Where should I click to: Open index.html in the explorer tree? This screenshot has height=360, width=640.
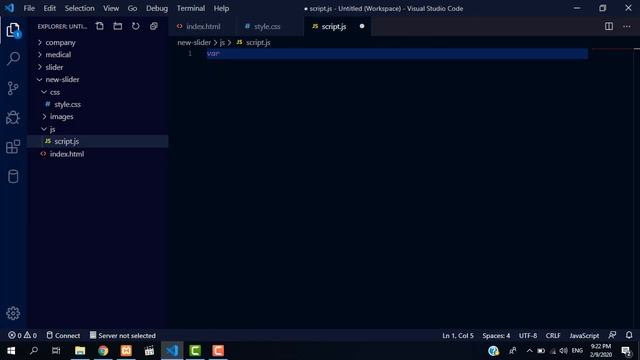click(x=97, y=154)
